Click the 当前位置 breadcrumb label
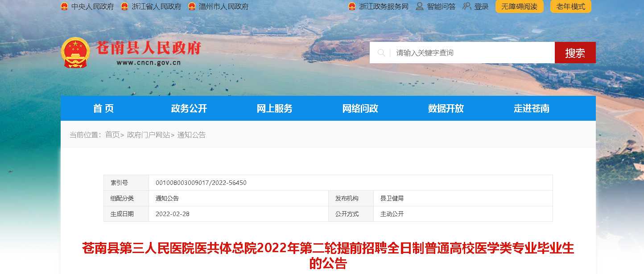Screen dimensions: 644x274 pos(86,135)
